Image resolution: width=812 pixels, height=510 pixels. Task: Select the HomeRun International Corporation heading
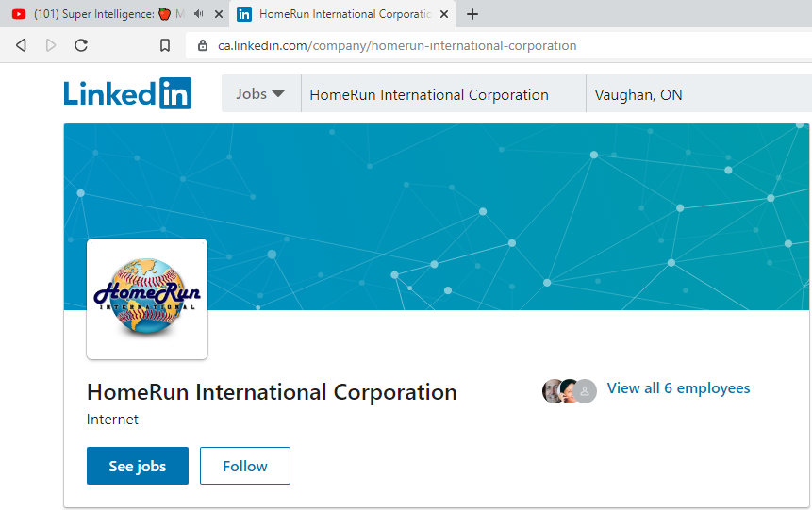point(272,392)
